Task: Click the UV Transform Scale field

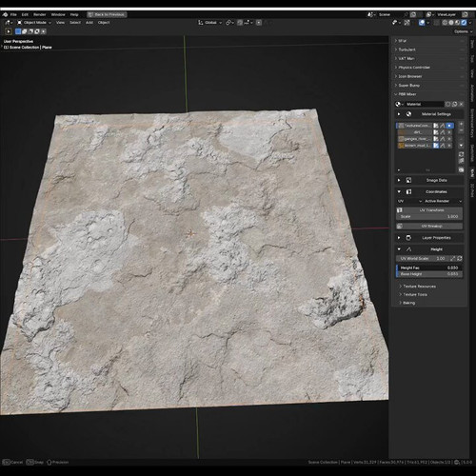Action: click(429, 216)
